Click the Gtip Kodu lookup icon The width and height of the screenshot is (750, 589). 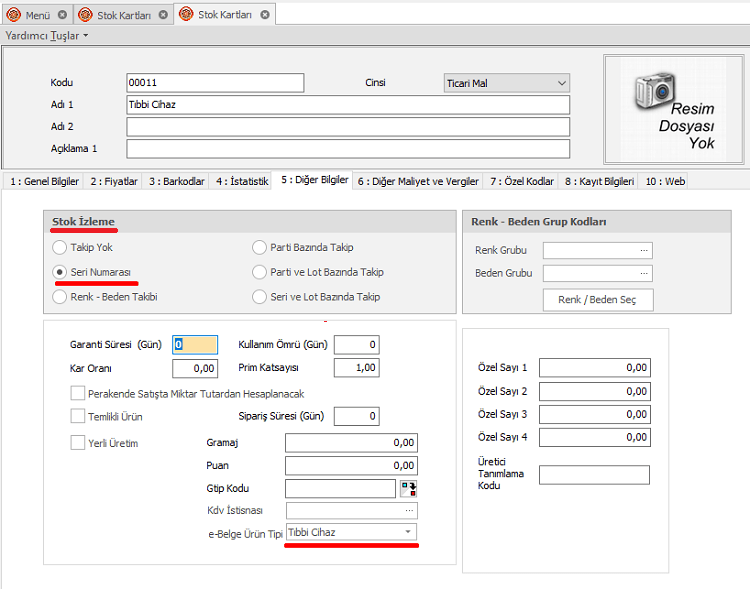pyautogui.click(x=408, y=488)
